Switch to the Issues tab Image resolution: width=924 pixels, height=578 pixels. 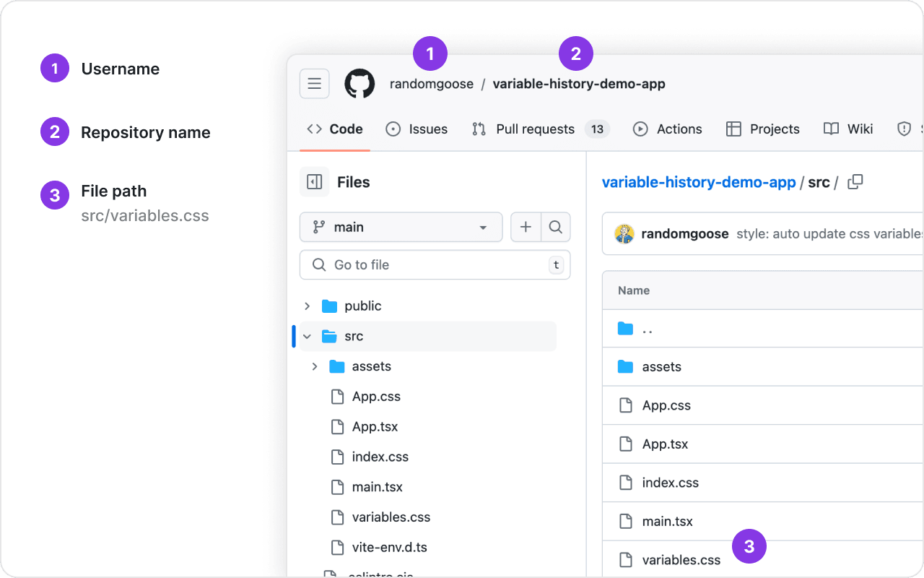point(417,129)
